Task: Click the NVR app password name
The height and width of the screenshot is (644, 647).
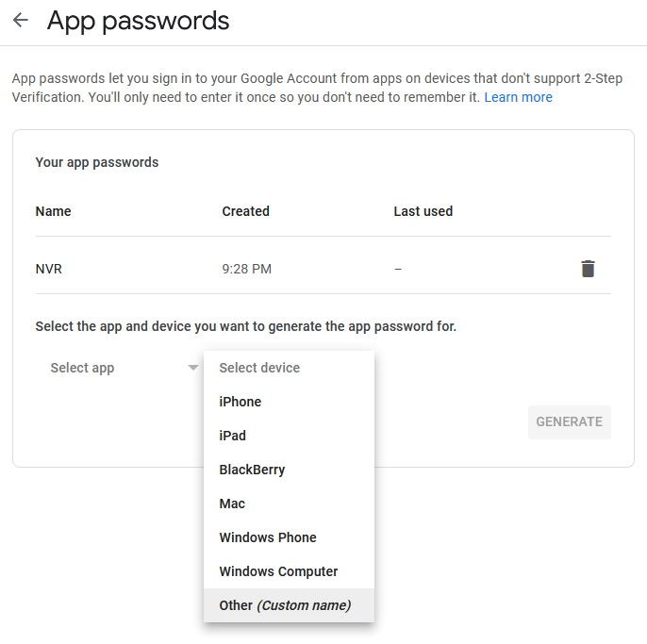Action: point(49,269)
